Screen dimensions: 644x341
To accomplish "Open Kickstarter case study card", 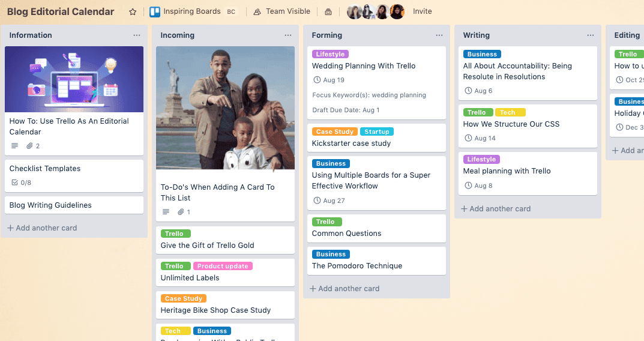I will click(376, 138).
